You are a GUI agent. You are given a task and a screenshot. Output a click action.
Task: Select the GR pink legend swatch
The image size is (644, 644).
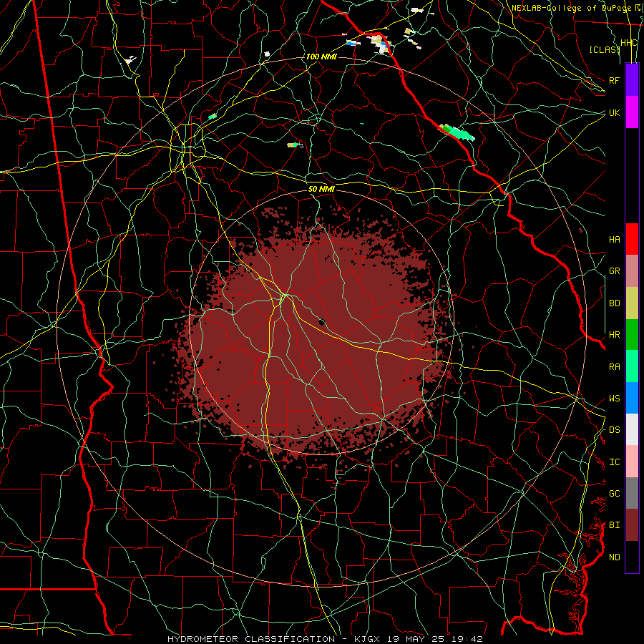[632, 271]
